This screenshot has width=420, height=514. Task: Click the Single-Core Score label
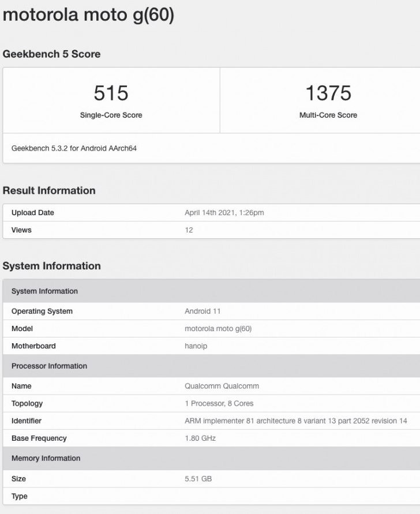(111, 115)
